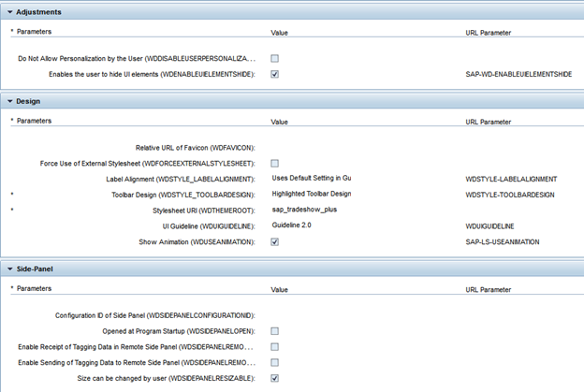Click the Toolbar Design (WDSTYLE_TOOLBARDESIGN) label
This screenshot has height=392, width=584.
pos(183,195)
